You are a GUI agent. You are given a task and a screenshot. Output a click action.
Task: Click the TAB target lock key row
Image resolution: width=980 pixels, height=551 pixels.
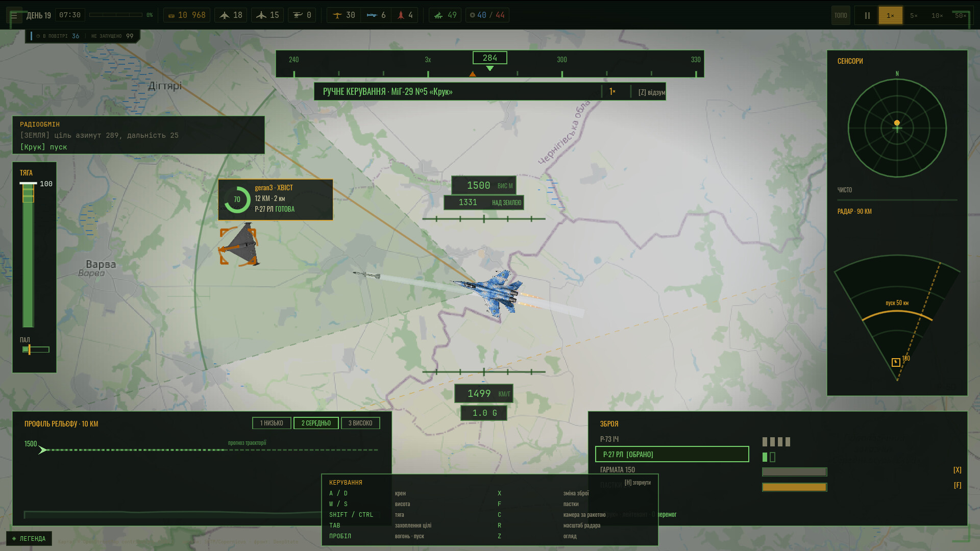tap(381, 525)
